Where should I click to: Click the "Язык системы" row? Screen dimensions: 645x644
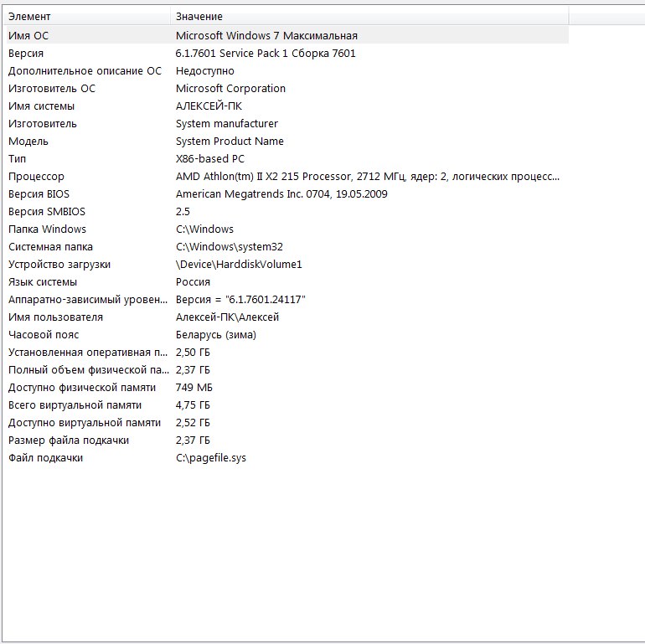pyautogui.click(x=43, y=282)
